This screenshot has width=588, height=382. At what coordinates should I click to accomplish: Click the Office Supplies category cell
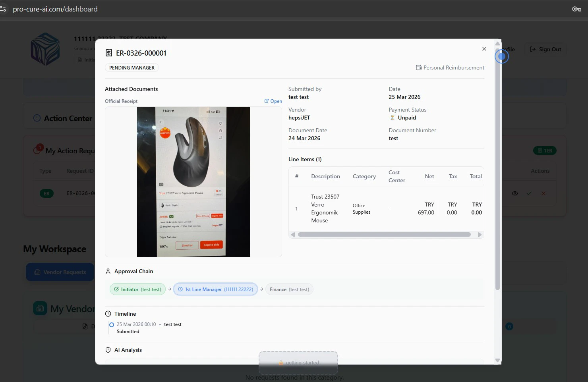coord(362,208)
